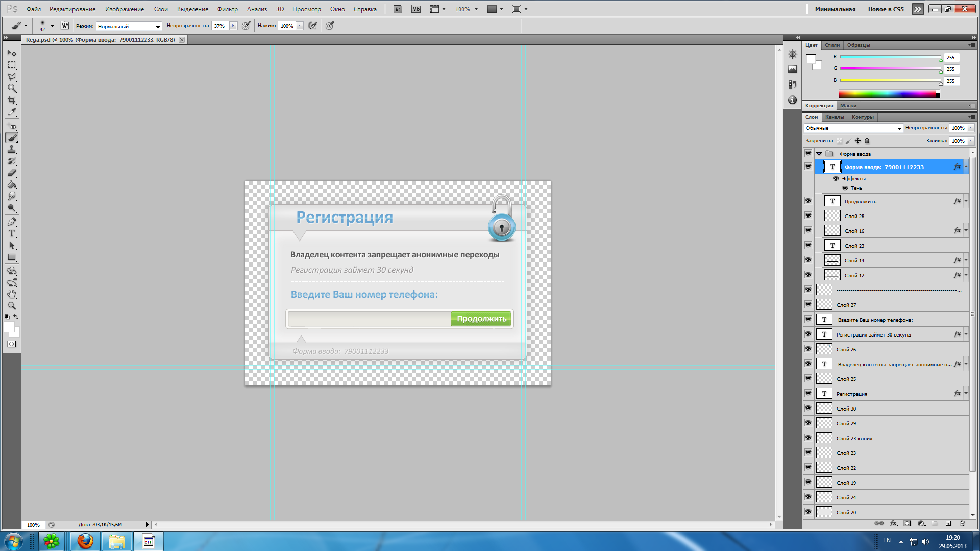The height and width of the screenshot is (552, 980).
Task: Switch to Минимальная workspace
Action: click(x=835, y=9)
